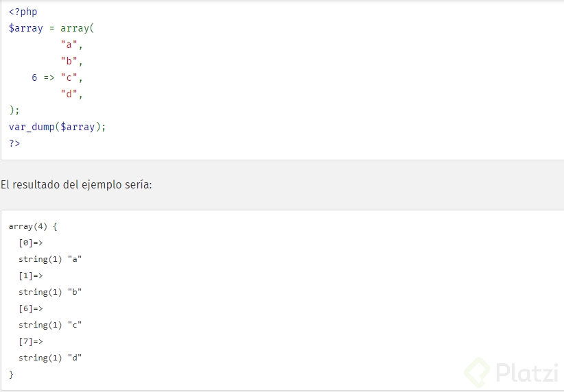Click the string(1) "a" output line

[x=50, y=259]
